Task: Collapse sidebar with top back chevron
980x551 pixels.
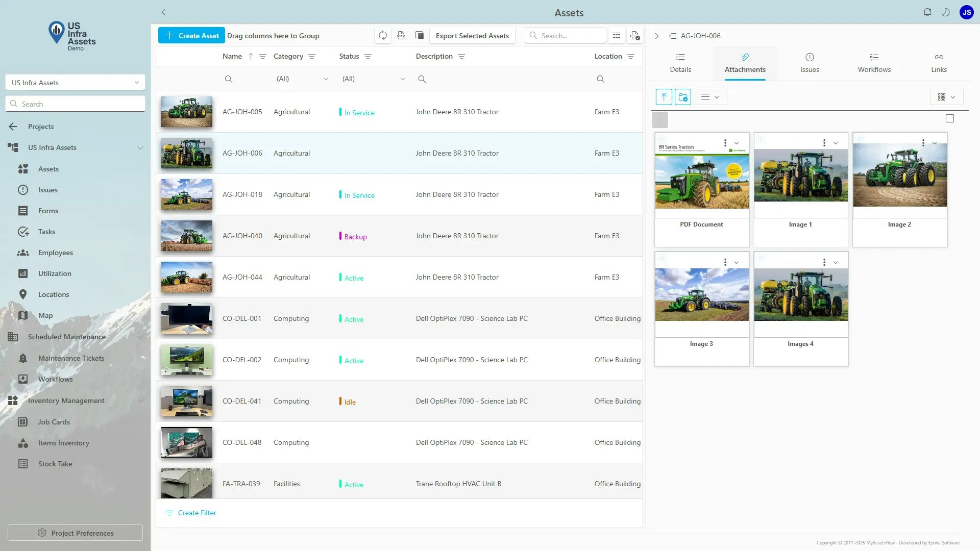Action: click(x=163, y=12)
